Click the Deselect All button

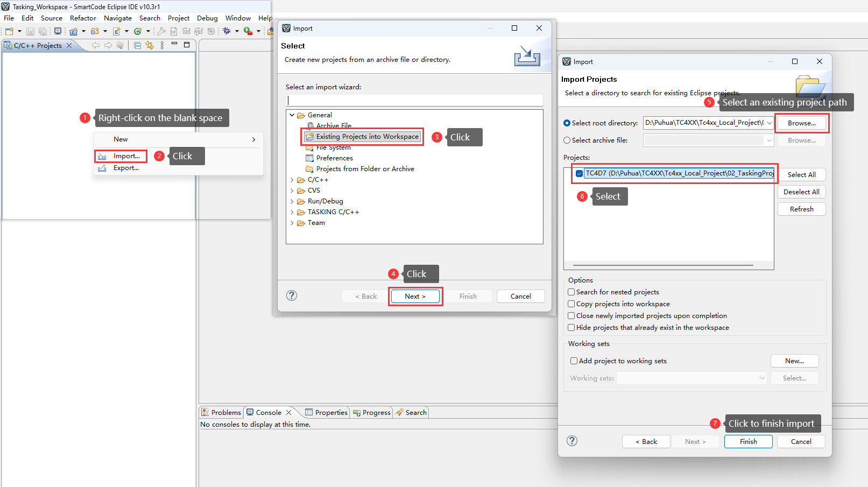801,192
